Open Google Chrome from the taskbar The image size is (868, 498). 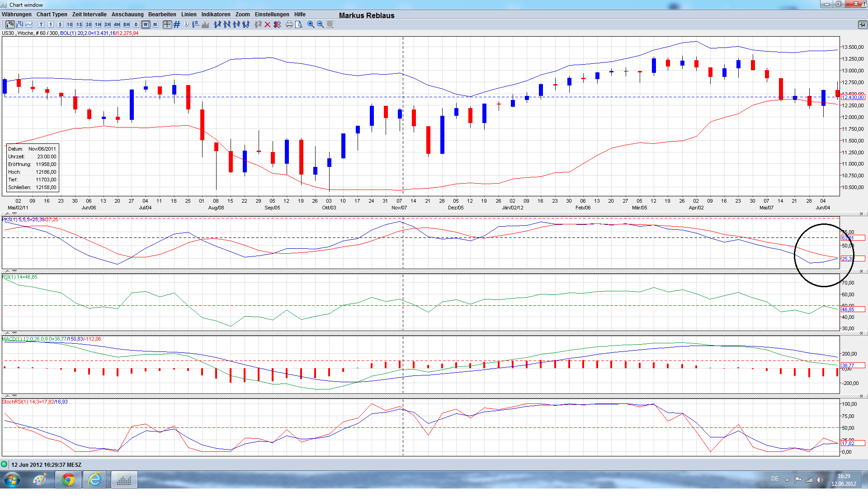[68, 480]
